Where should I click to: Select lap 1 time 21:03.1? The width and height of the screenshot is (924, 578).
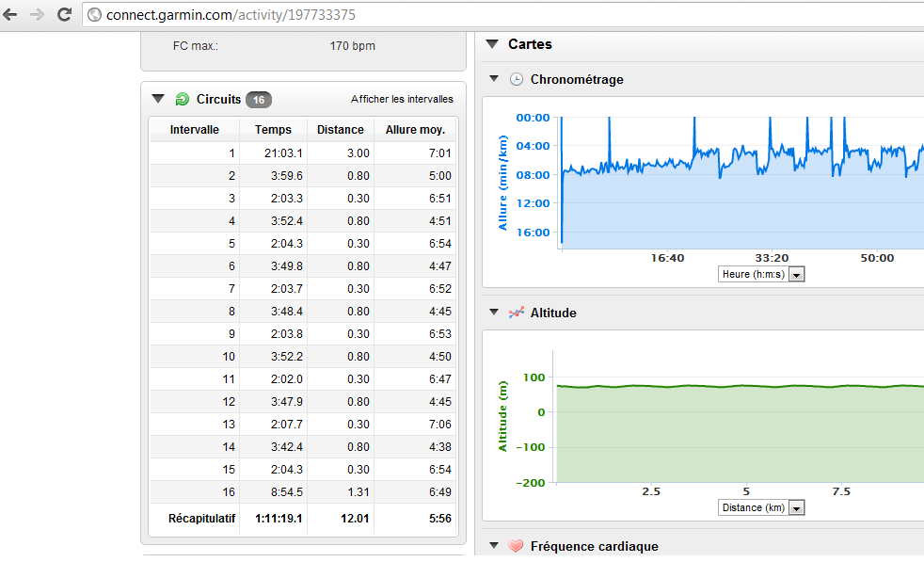283,153
